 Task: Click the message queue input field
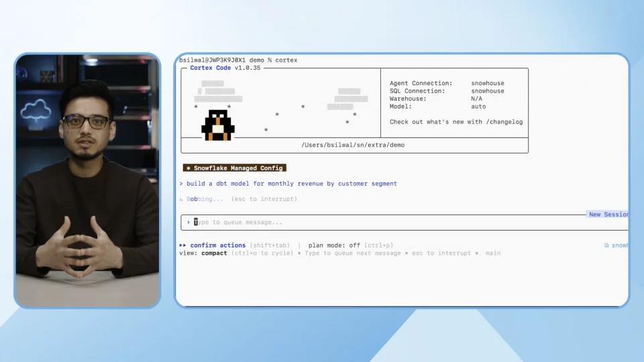404,222
